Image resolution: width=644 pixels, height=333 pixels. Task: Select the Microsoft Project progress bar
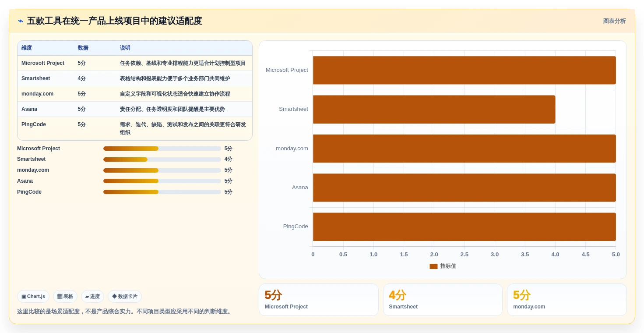(162, 149)
